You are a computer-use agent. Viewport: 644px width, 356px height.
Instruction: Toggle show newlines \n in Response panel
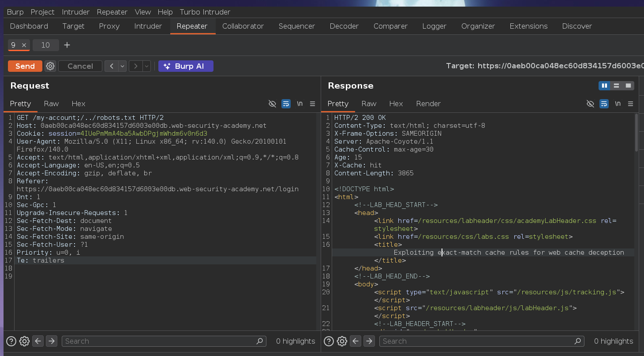click(x=618, y=104)
